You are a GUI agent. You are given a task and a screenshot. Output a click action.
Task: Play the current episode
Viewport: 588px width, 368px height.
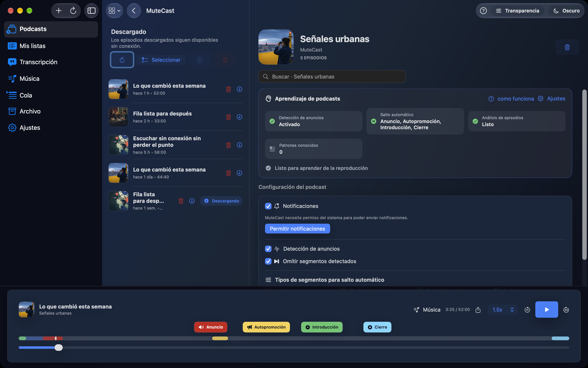(x=546, y=310)
